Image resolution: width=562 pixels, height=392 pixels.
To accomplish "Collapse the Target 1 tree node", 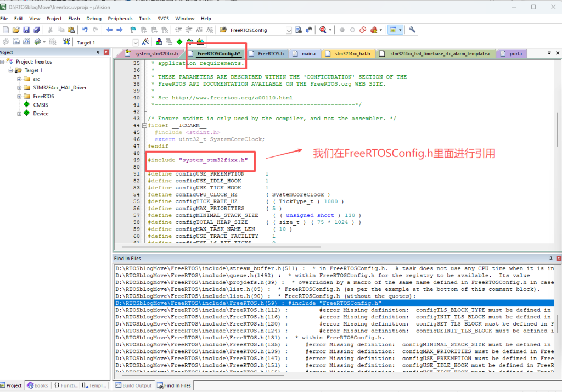I will [10, 70].
